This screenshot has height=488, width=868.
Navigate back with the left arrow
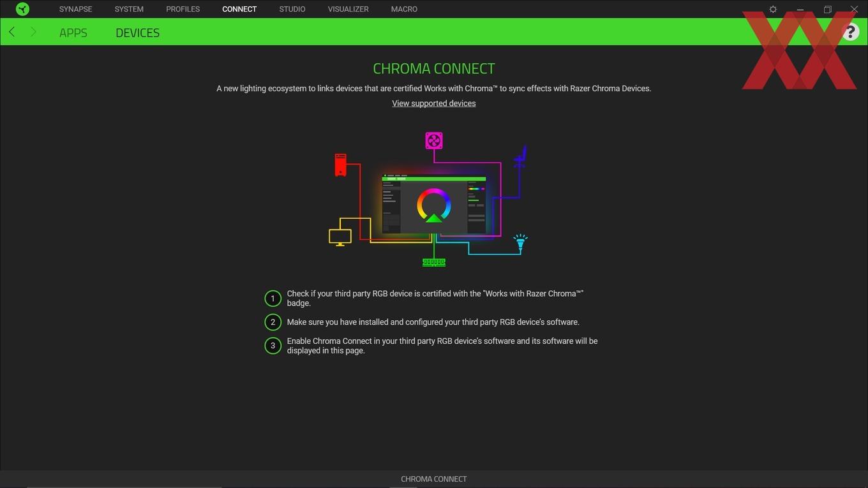pyautogui.click(x=11, y=32)
